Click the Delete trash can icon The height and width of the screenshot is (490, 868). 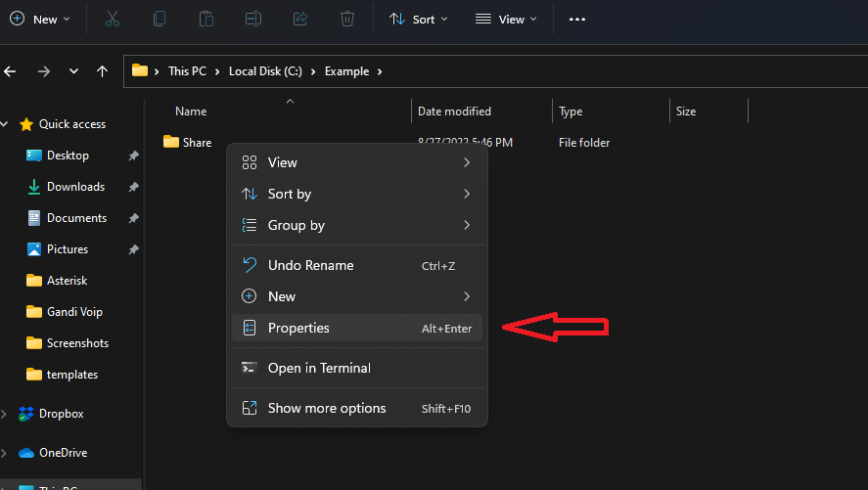(347, 19)
